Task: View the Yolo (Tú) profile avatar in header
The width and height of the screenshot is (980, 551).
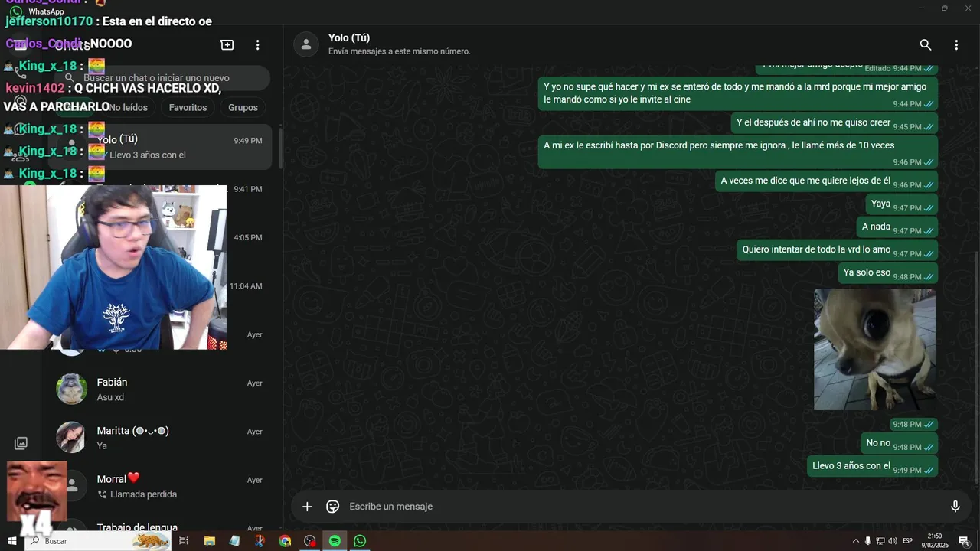Action: point(306,44)
